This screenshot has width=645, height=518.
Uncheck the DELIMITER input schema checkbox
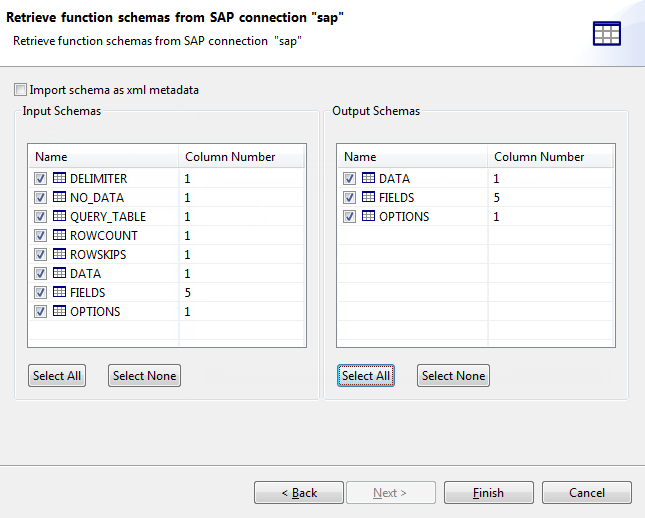tap(41, 179)
